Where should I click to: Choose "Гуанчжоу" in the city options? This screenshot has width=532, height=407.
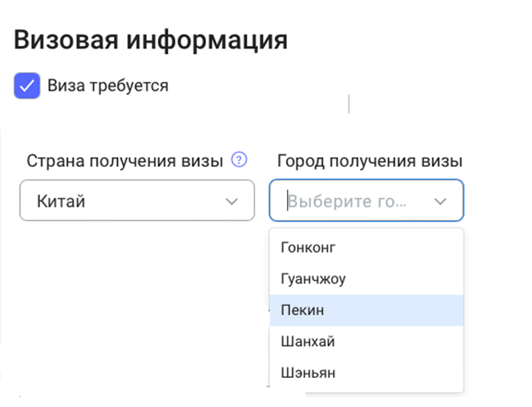tap(313, 279)
